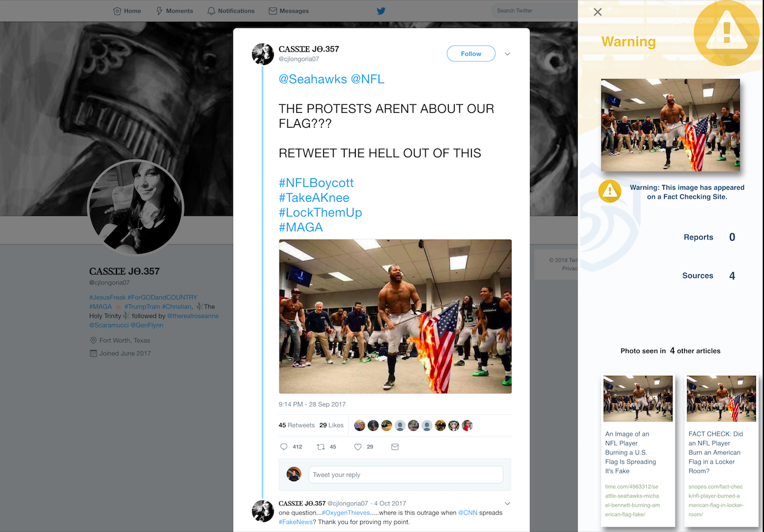Click the direct message envelope icon
The width and height of the screenshot is (764, 532).
395,447
